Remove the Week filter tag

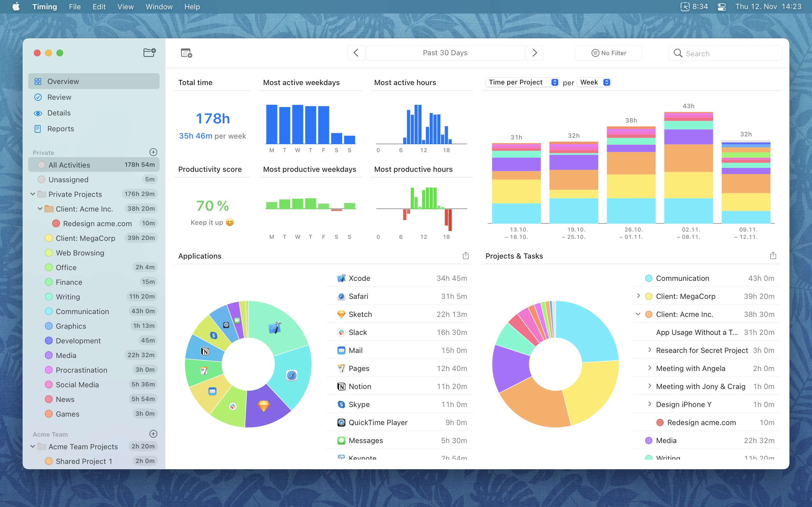[607, 82]
